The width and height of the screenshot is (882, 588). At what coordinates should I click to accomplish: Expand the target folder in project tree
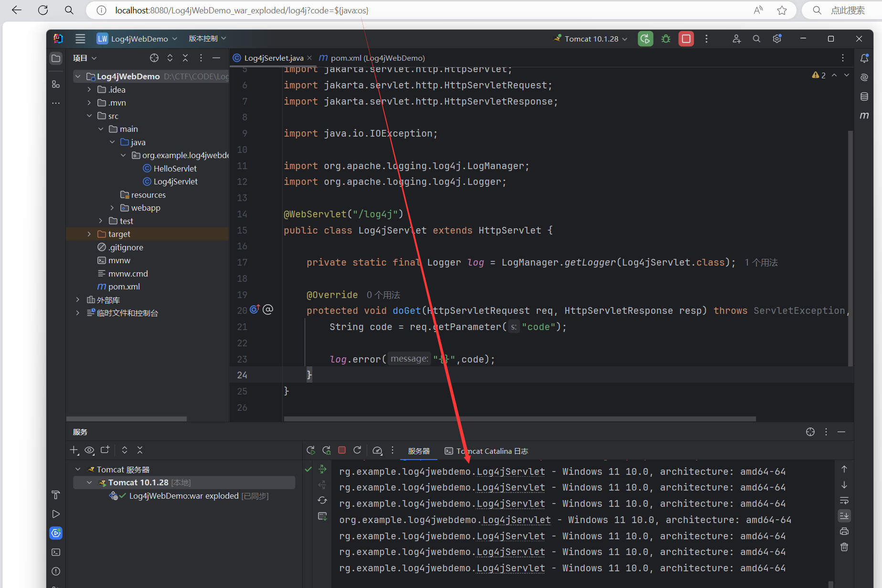pos(89,234)
